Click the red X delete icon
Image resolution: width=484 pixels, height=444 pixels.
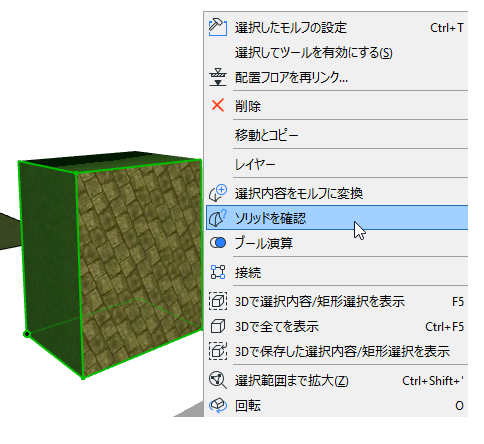point(218,105)
